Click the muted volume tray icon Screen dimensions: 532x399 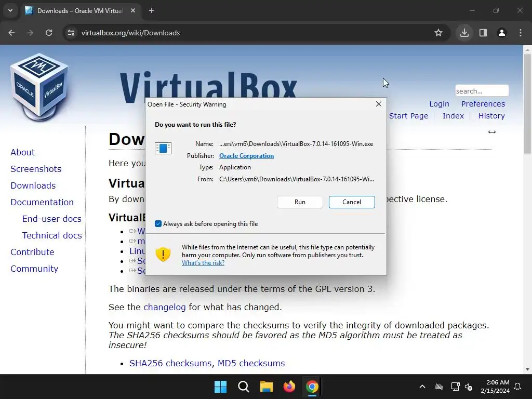click(x=469, y=387)
